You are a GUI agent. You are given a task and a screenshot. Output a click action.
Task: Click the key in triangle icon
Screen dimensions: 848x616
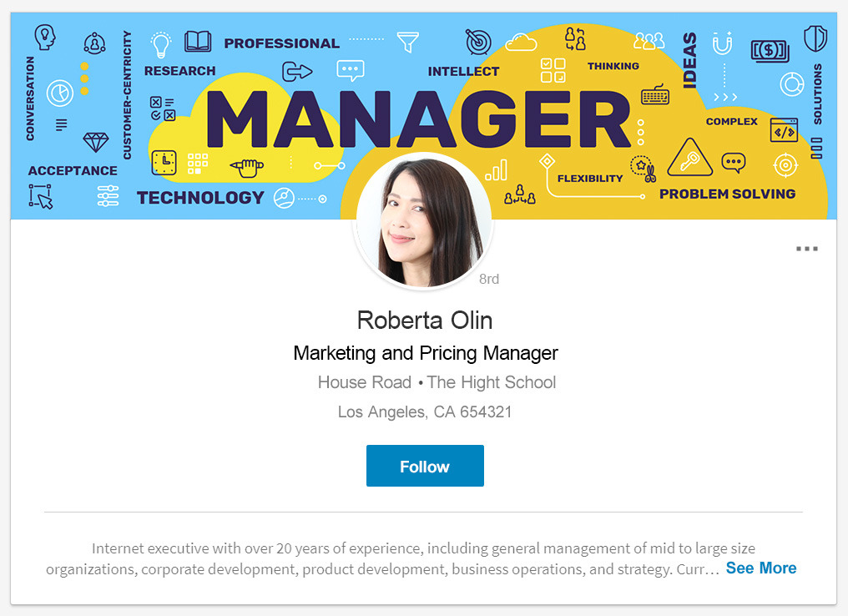pos(689,158)
